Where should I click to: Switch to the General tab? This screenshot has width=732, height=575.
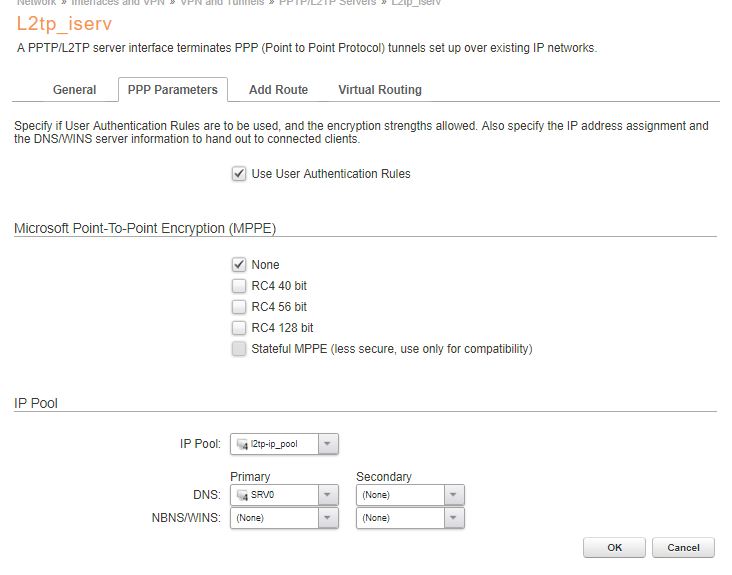(75, 90)
